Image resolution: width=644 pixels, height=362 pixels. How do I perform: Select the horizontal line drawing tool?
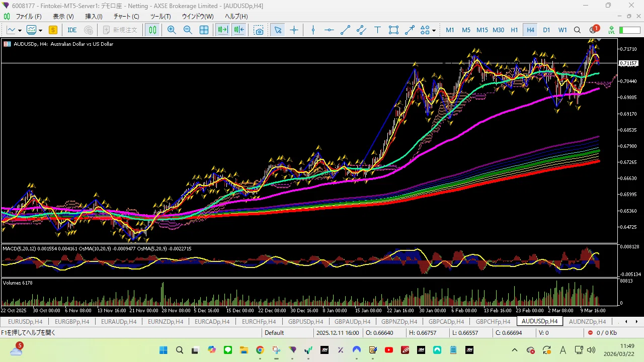pos(329,30)
